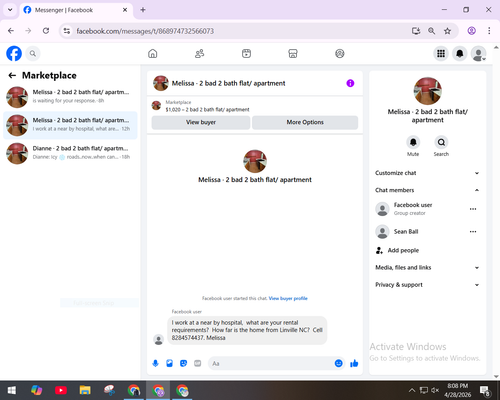Open Dianne chat about icy roads
Screen dimensions: 500x400
point(70,153)
